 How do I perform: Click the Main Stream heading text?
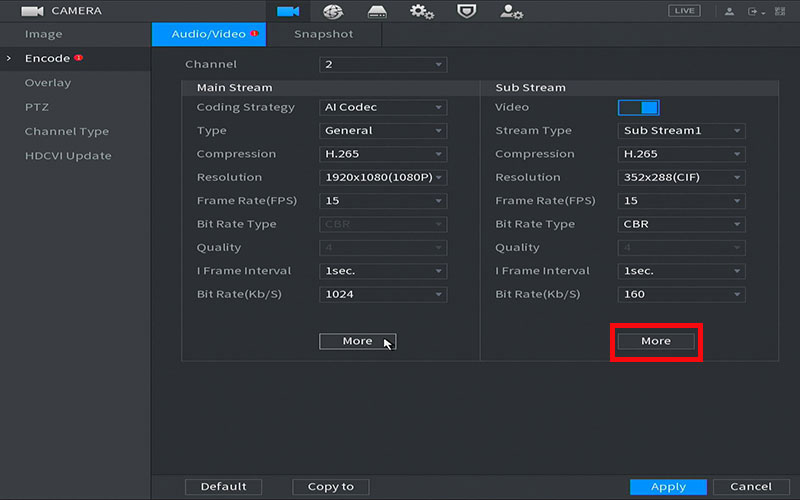click(235, 88)
